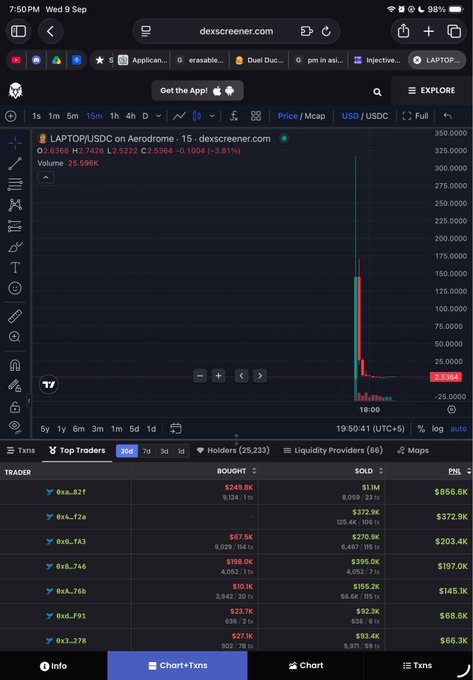Viewport: 473px width, 680px height.
Task: Toggle magnet mode for drawings
Action: tap(15, 365)
